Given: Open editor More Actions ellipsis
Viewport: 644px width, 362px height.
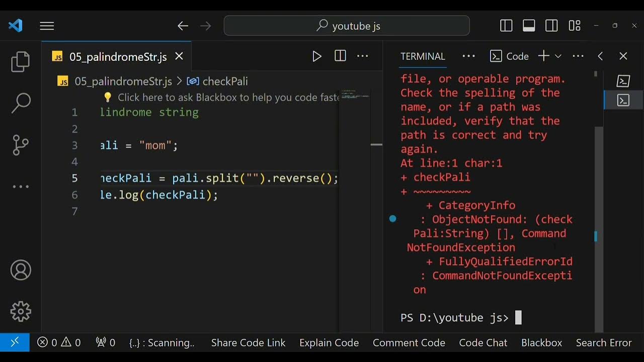Looking at the screenshot, I should click(363, 56).
